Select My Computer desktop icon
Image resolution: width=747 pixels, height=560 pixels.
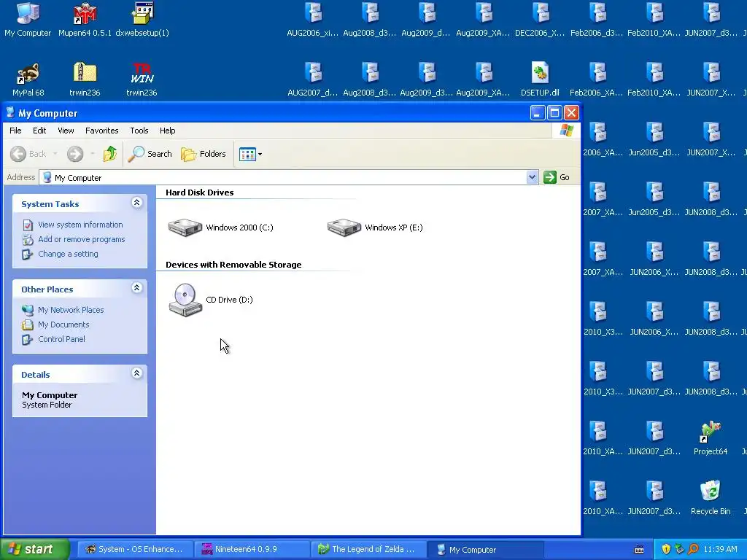coord(28,20)
